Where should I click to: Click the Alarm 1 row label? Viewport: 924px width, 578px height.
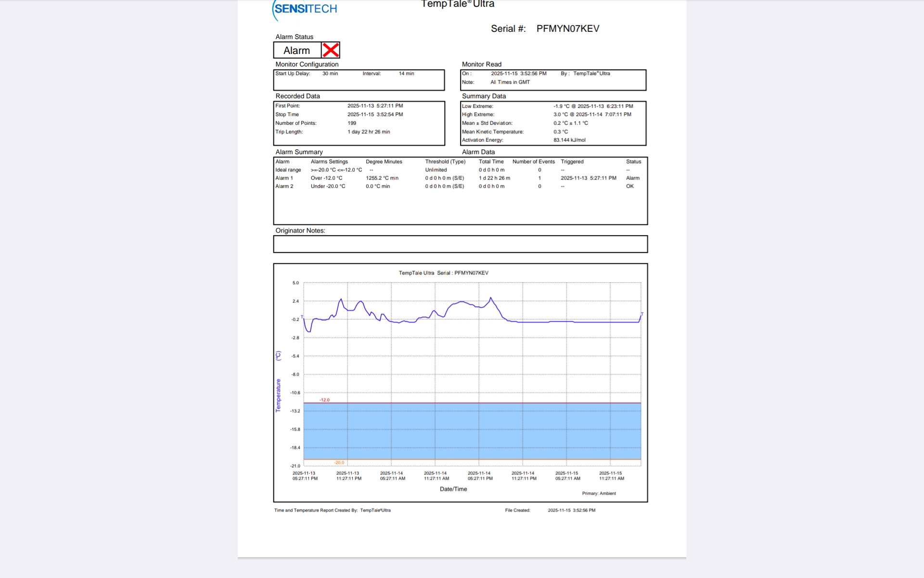click(x=284, y=178)
